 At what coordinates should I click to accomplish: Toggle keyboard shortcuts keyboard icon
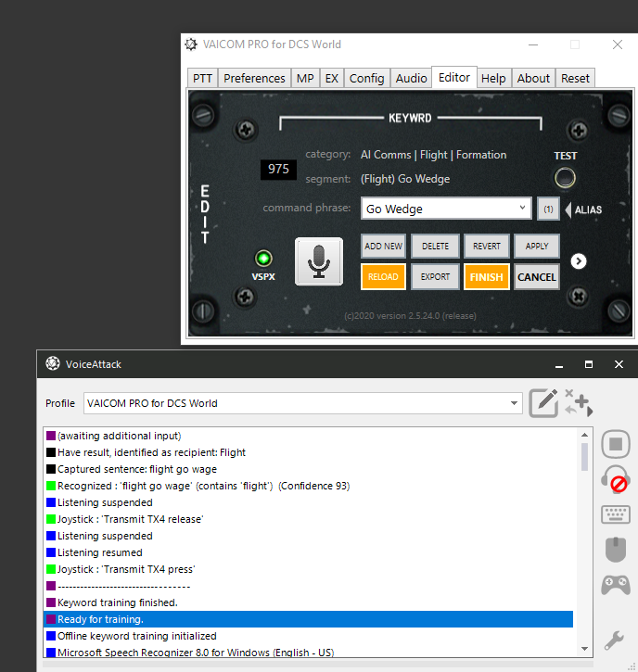pyautogui.click(x=616, y=514)
